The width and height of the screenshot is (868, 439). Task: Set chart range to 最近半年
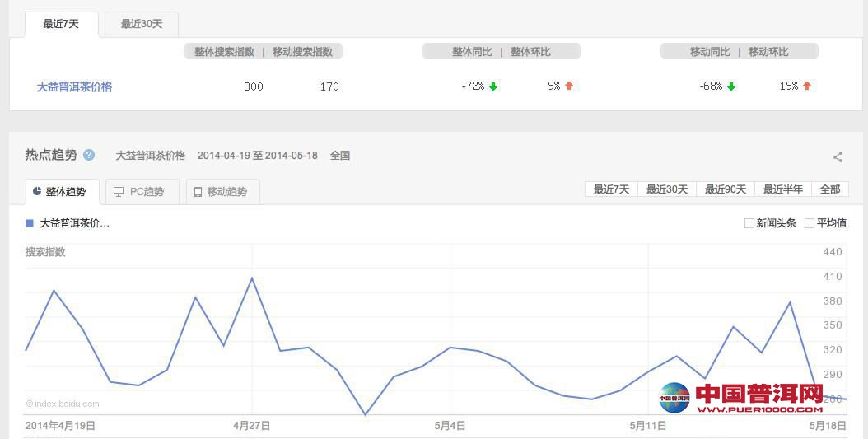click(782, 189)
